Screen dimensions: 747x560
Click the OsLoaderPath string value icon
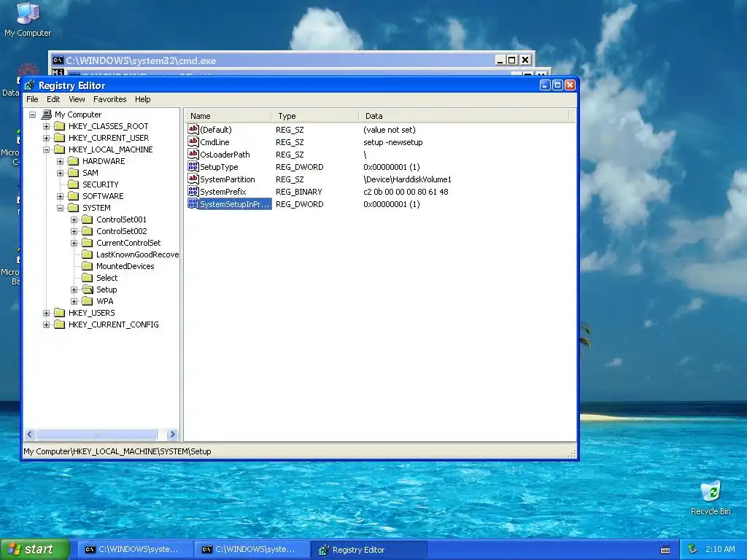(x=193, y=155)
